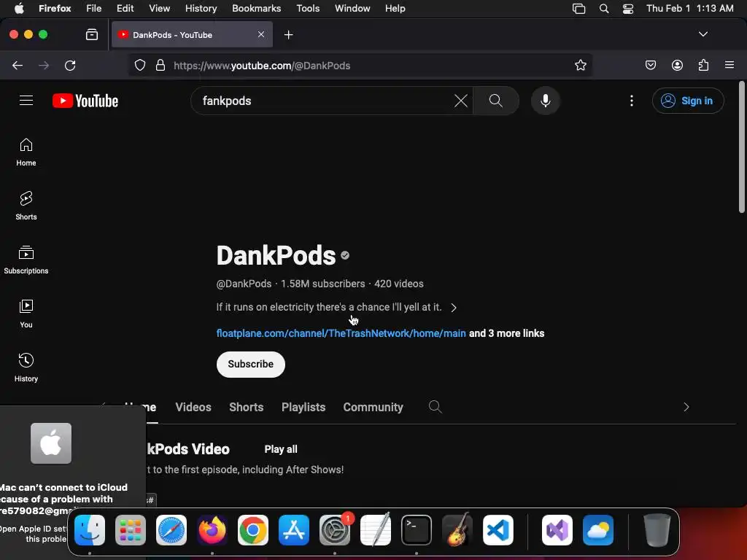Open Terminal from the Dock
Viewport: 747px width, 560px height.
417,530
